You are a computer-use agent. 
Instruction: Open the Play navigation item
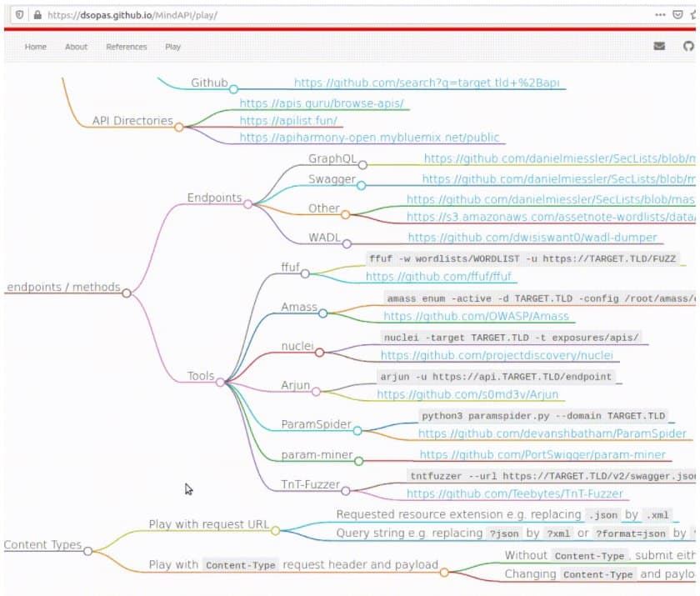(172, 47)
